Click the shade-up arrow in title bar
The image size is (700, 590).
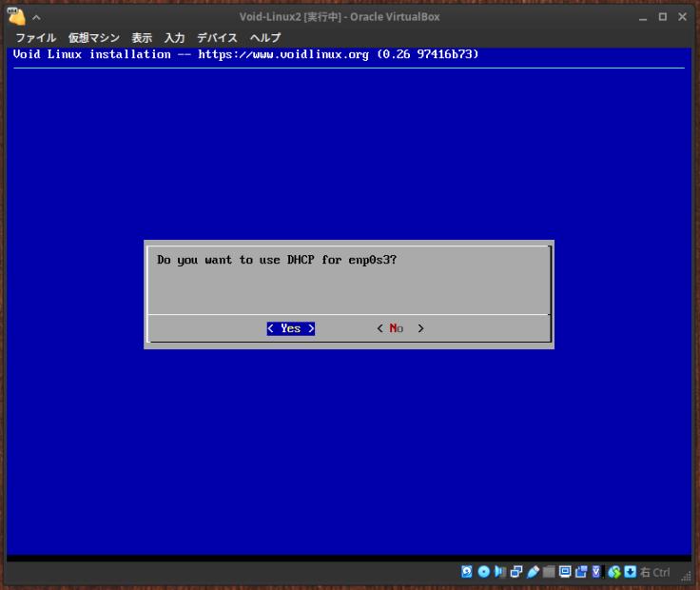pos(36,18)
